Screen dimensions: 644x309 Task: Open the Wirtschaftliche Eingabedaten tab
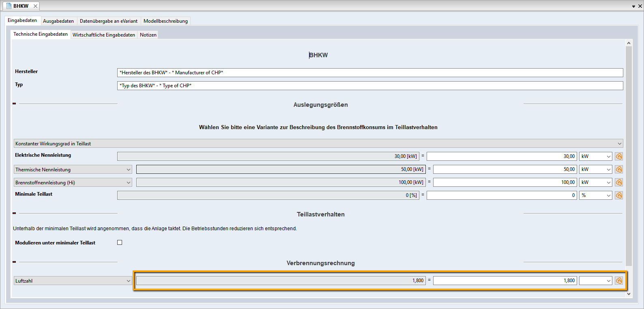104,35
